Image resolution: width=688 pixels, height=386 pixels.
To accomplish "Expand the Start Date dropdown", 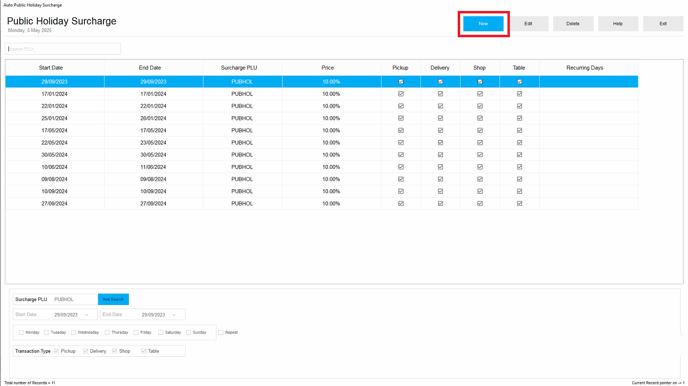I will (x=86, y=315).
